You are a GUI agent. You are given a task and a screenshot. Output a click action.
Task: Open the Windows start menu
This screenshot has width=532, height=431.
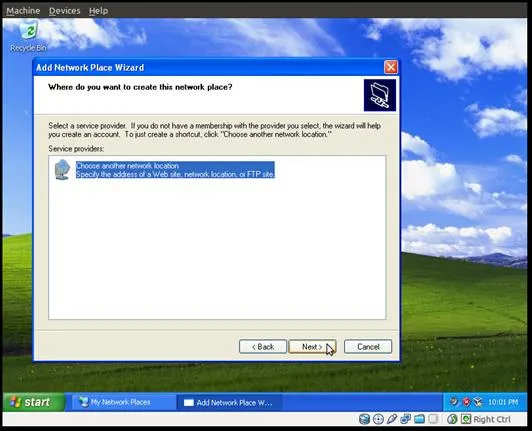(x=33, y=402)
